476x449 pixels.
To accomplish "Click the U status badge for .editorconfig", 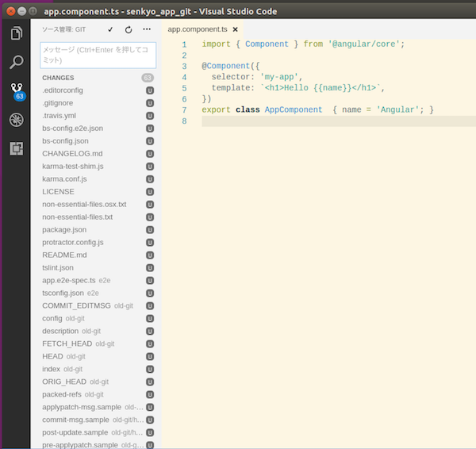I will 150,90.
